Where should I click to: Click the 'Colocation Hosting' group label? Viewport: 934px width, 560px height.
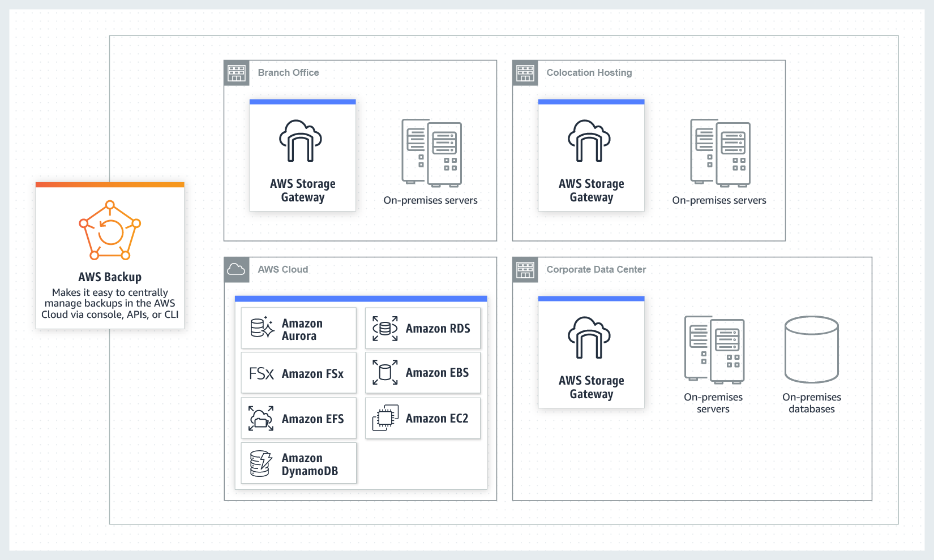coord(589,73)
